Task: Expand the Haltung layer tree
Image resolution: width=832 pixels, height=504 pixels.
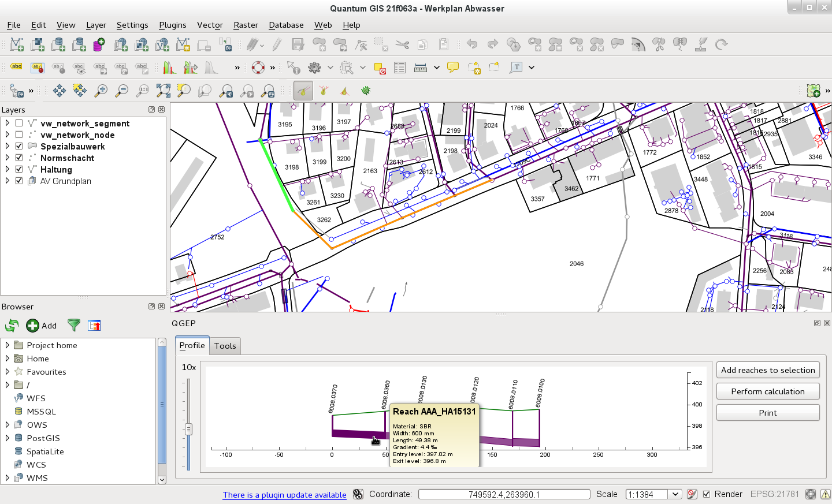Action: [7, 169]
